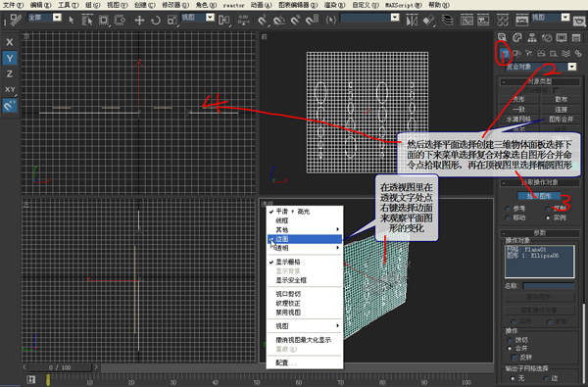Click the Align tool icon
Viewport: 588px width, 387px height.
pos(428,20)
